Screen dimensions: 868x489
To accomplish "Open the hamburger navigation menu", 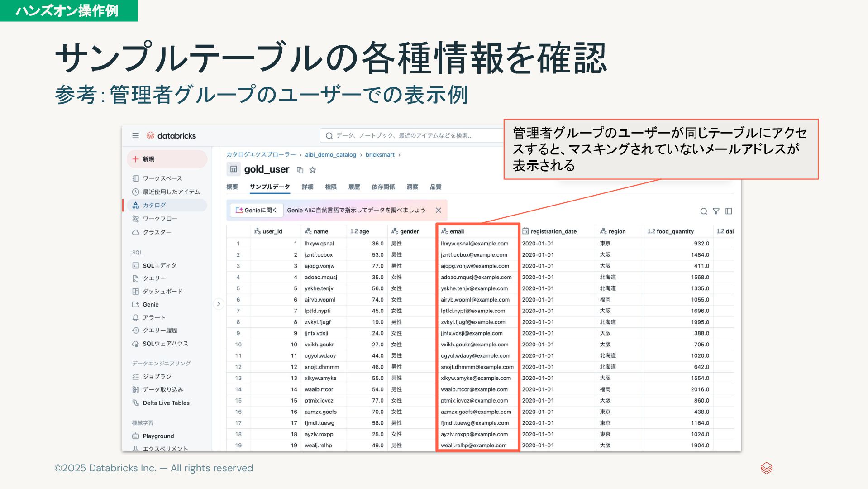I will pos(135,136).
